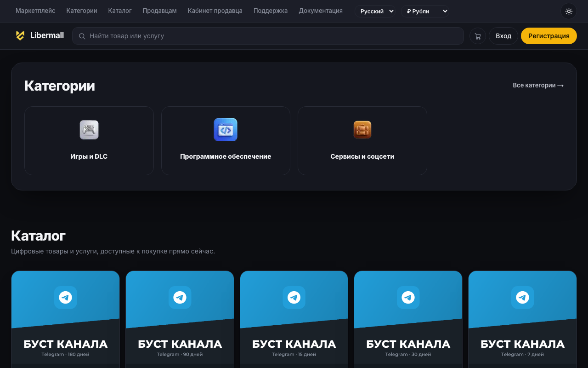The width and height of the screenshot is (588, 368).
Task: Open Буст канала Telegram 15 дней title
Action: (x=294, y=344)
